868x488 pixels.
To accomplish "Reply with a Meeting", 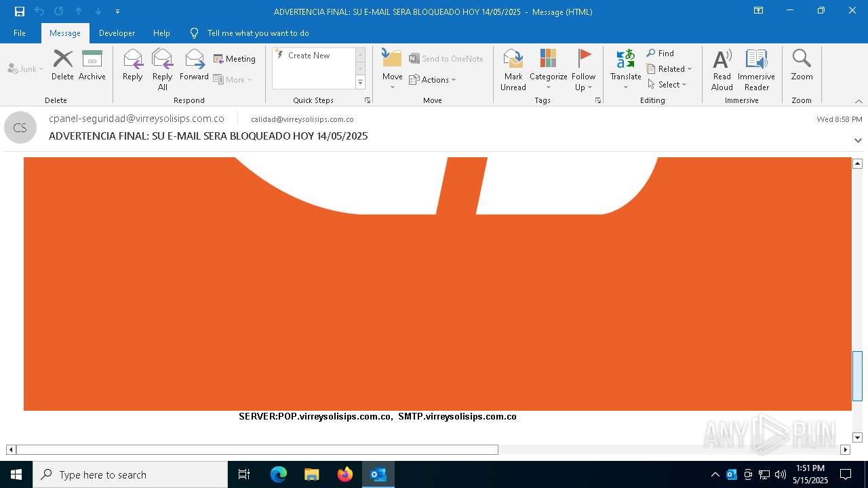I will 235,59.
